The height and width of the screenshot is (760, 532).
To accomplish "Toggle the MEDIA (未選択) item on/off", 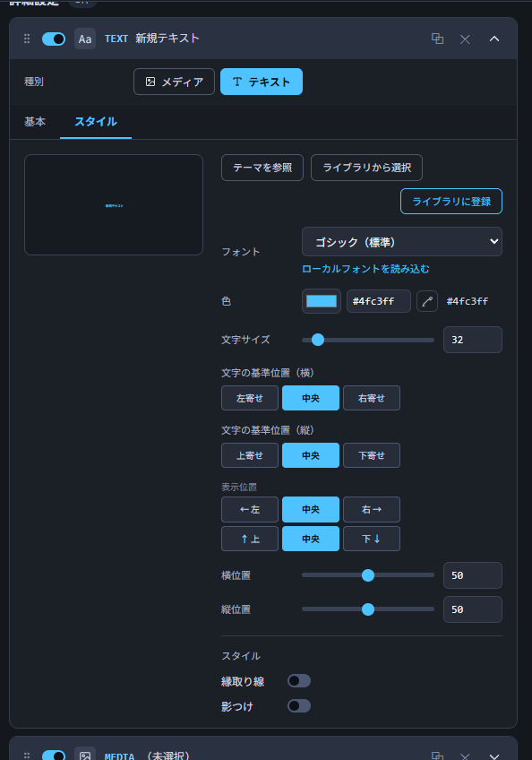I will coord(54,756).
